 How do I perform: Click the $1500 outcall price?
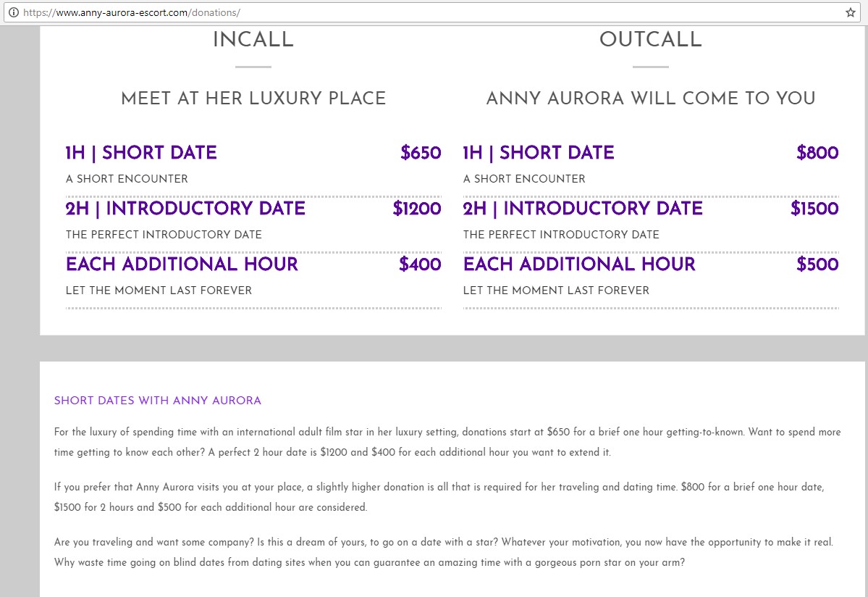coord(815,208)
